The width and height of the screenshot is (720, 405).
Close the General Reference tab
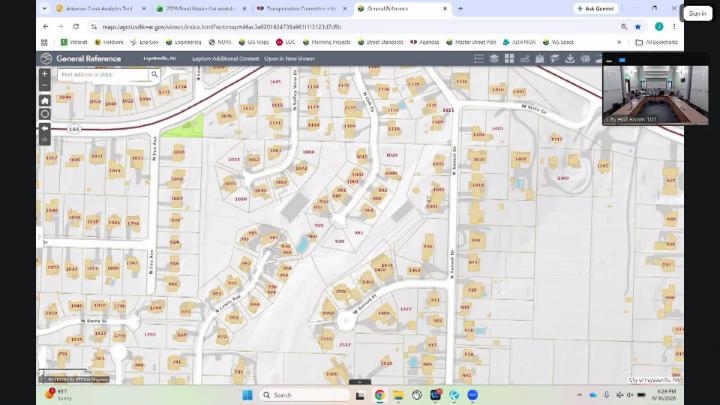point(444,8)
